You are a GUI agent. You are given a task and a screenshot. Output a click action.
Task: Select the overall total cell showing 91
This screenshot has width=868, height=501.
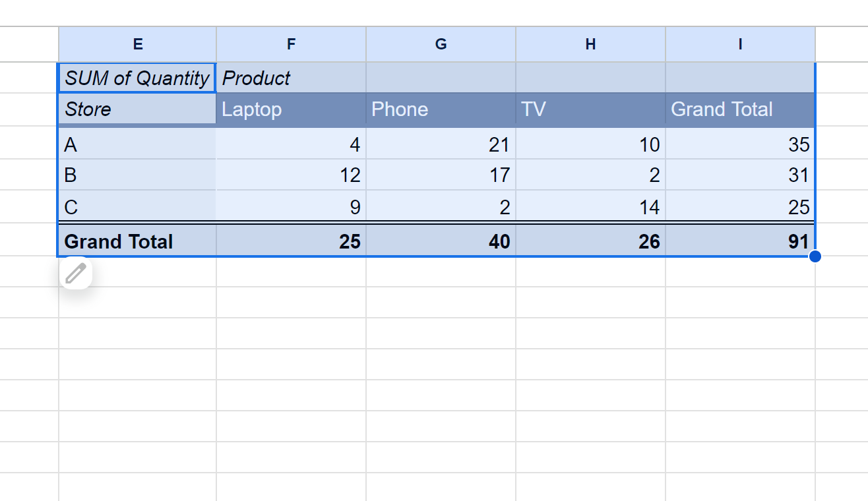740,241
